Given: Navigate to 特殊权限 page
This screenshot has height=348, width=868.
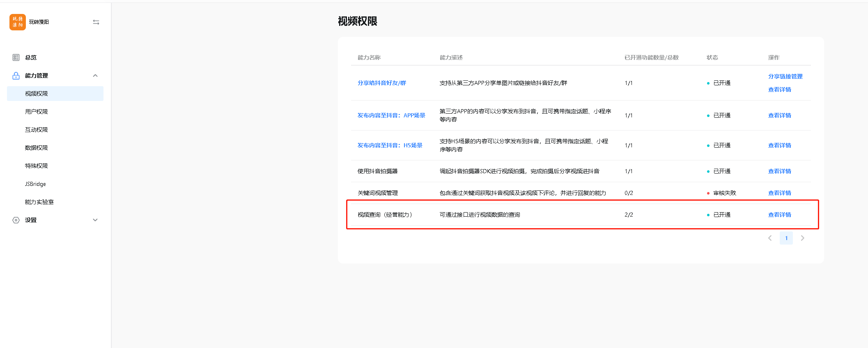Looking at the screenshot, I should pyautogui.click(x=37, y=166).
